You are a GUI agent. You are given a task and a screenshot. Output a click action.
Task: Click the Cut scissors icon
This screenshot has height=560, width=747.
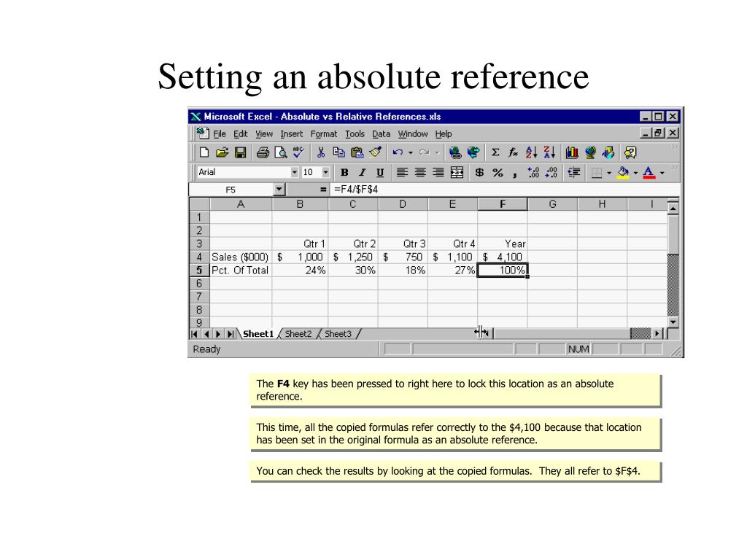[x=321, y=152]
